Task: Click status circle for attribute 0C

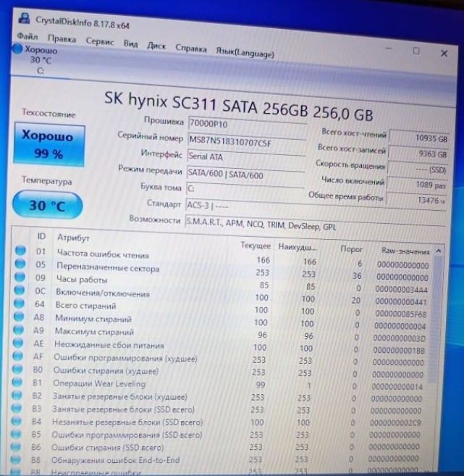Action: [20, 290]
